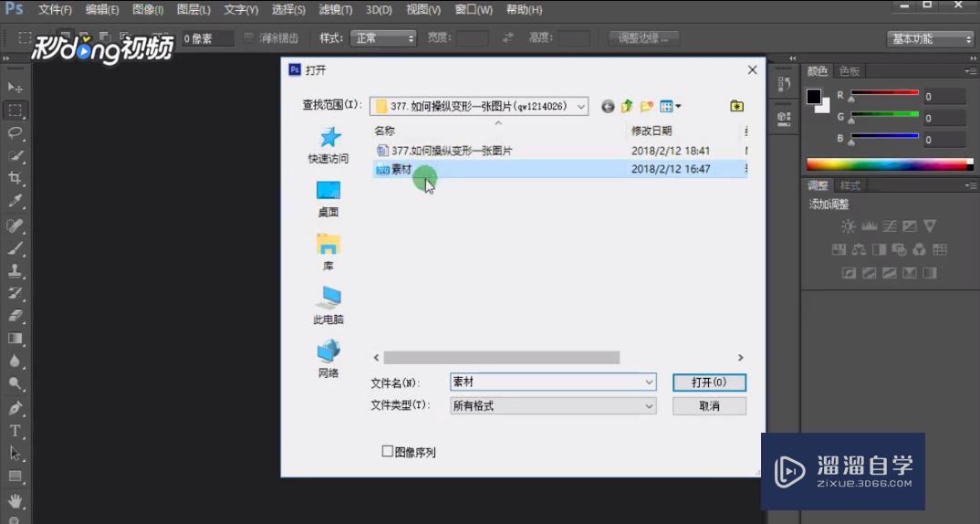The image size is (980, 524).
Task: Add a Gradient Map adjustment
Action: (x=930, y=273)
